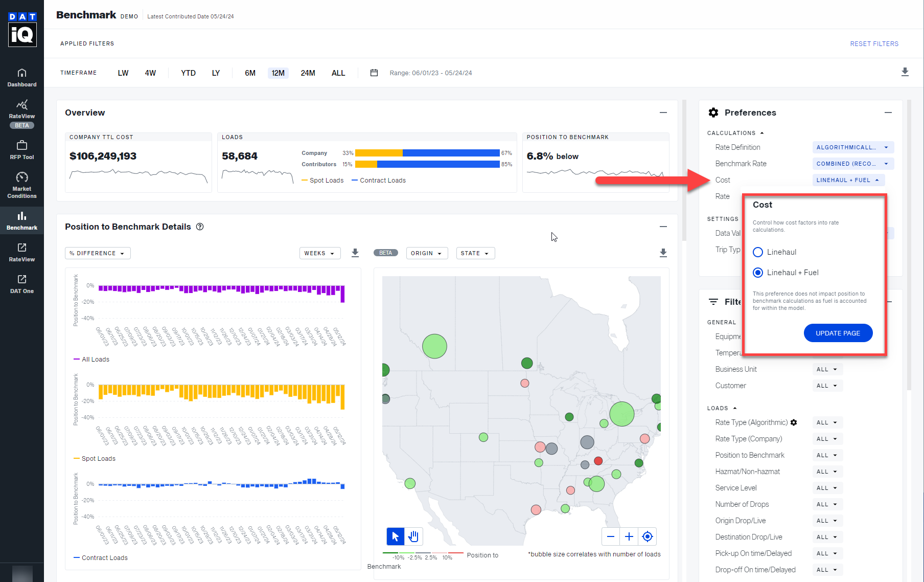Screen dimensions: 924x582
Task: Open the Dashboard from the sidebar
Action: [x=22, y=78]
